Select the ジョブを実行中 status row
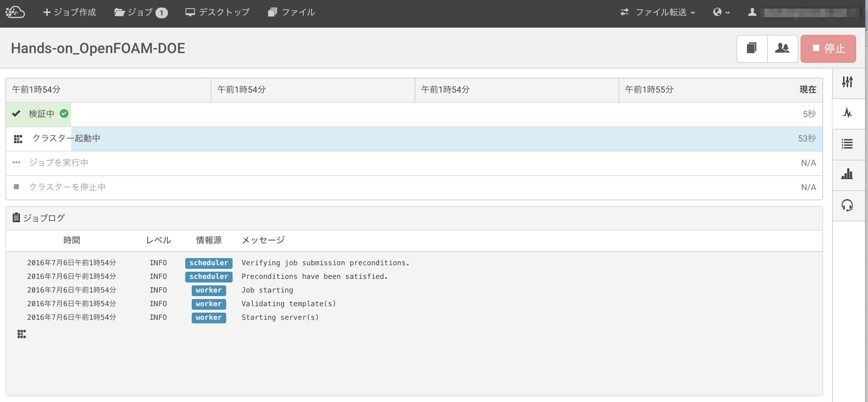This screenshot has height=402, width=868. point(414,163)
